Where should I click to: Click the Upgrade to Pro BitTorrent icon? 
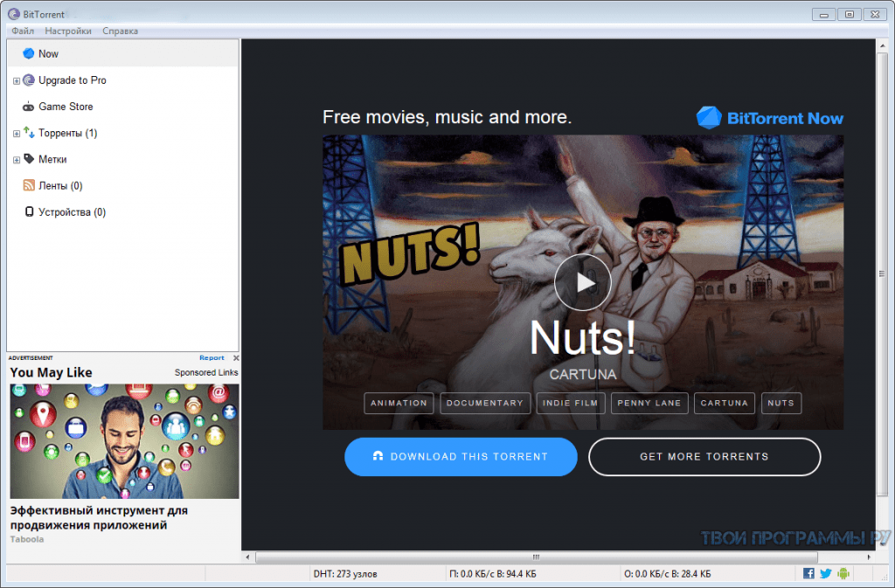click(29, 80)
